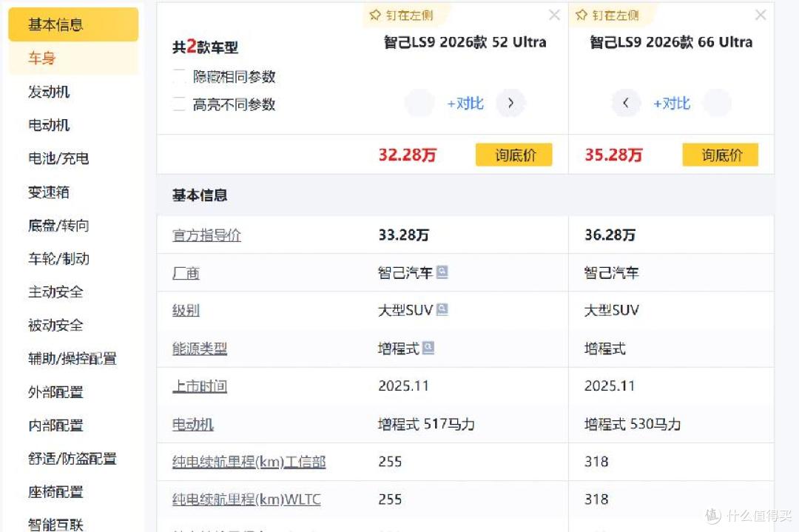Click right arrow under 52 Ultra model
799x532 pixels.
tap(510, 104)
